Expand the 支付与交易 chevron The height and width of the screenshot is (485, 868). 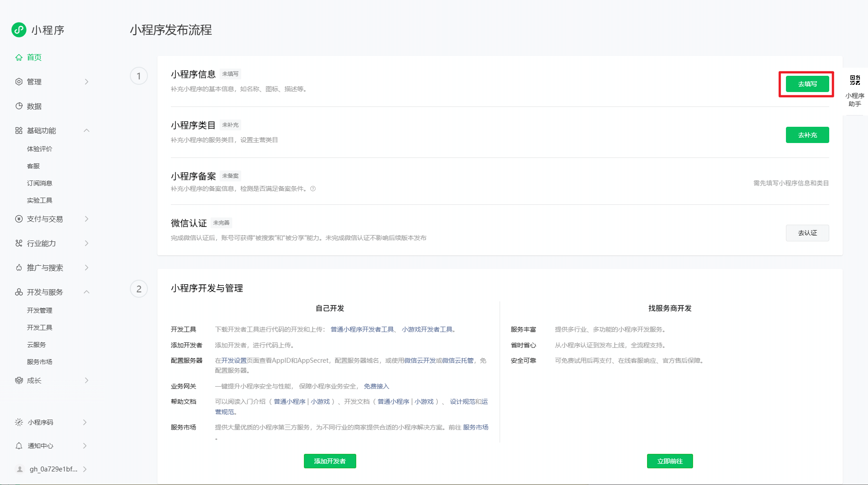[x=87, y=219]
